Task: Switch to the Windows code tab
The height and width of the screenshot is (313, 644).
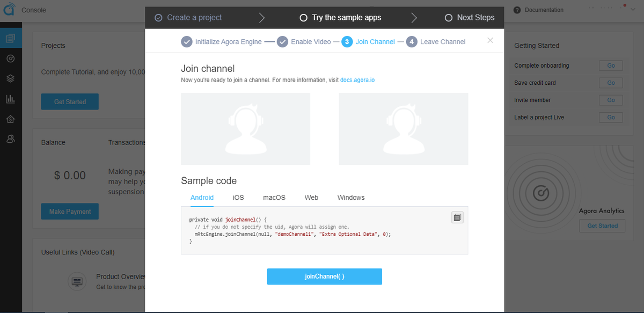Action: point(351,198)
